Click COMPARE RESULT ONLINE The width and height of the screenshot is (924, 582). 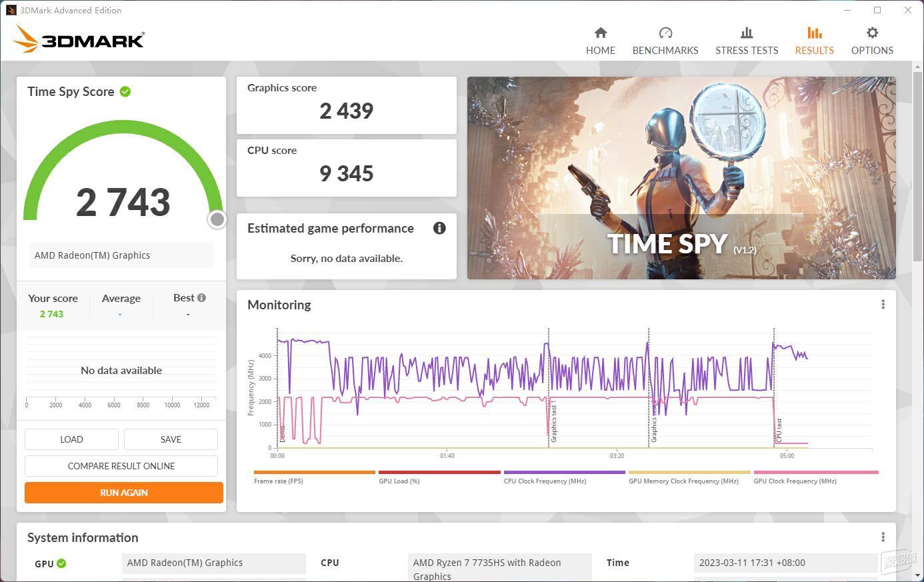point(121,466)
